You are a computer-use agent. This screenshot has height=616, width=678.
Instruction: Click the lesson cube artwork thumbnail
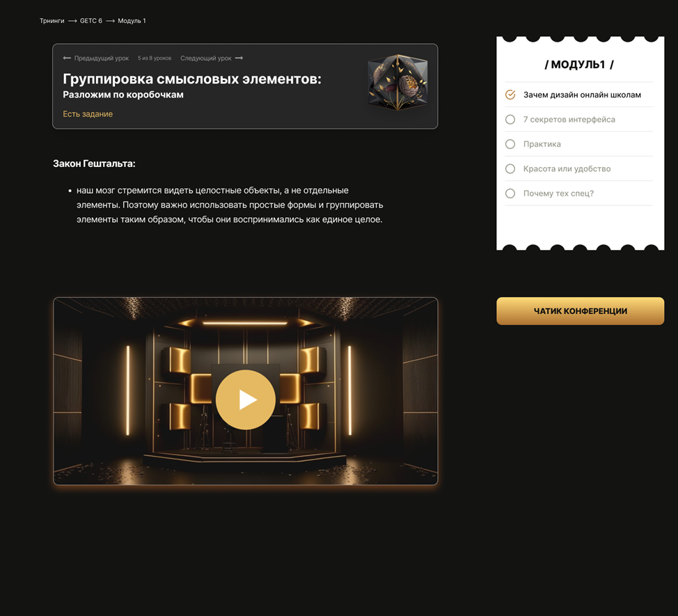tap(397, 82)
